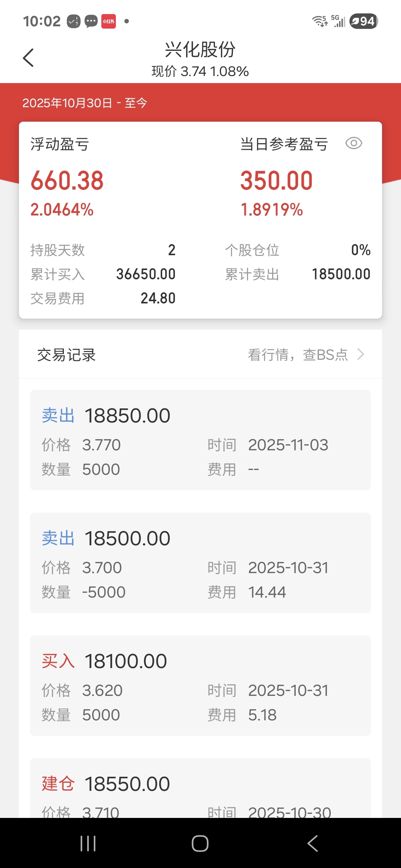Open the chevron beside 查BS点
The image size is (401, 868).
click(x=361, y=354)
